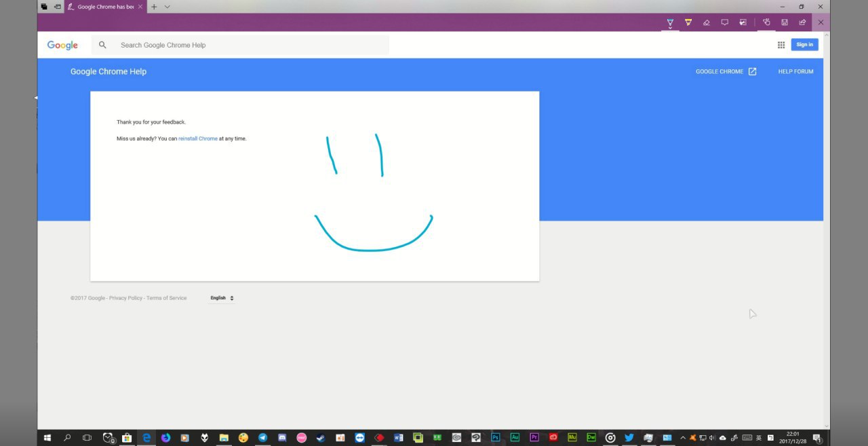This screenshot has width=868, height=446.
Task: Open the English language dropdown
Action: click(x=222, y=298)
